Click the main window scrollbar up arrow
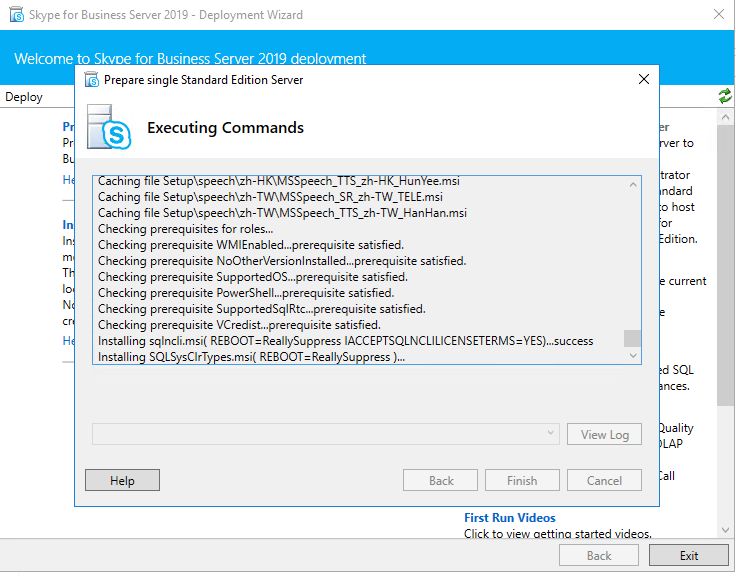Image resolution: width=736 pixels, height=576 pixels. click(x=725, y=116)
